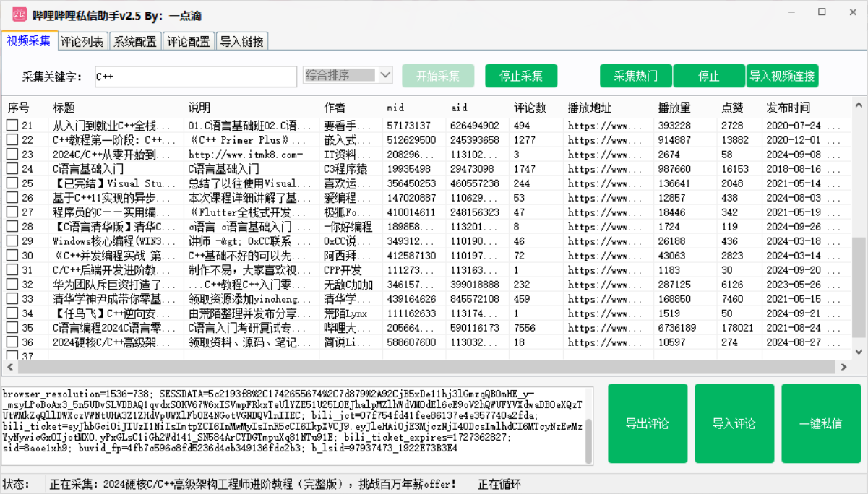868x494 pixels.
Task: Click the 停止 button beside 采集热门
Action: [709, 76]
